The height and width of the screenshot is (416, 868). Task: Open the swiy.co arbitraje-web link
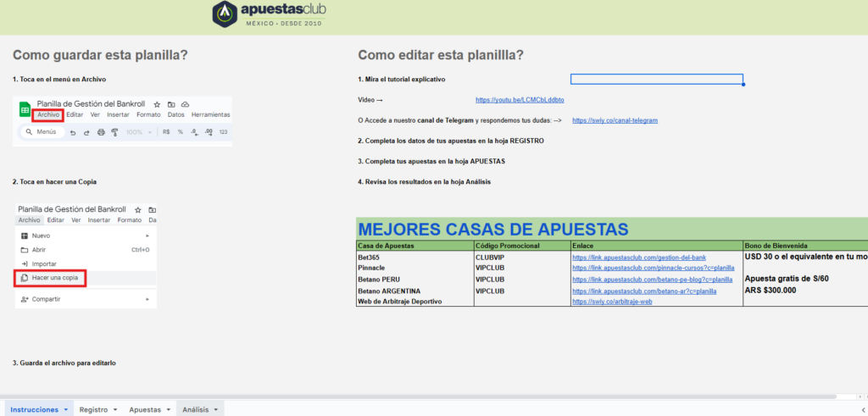tap(612, 302)
